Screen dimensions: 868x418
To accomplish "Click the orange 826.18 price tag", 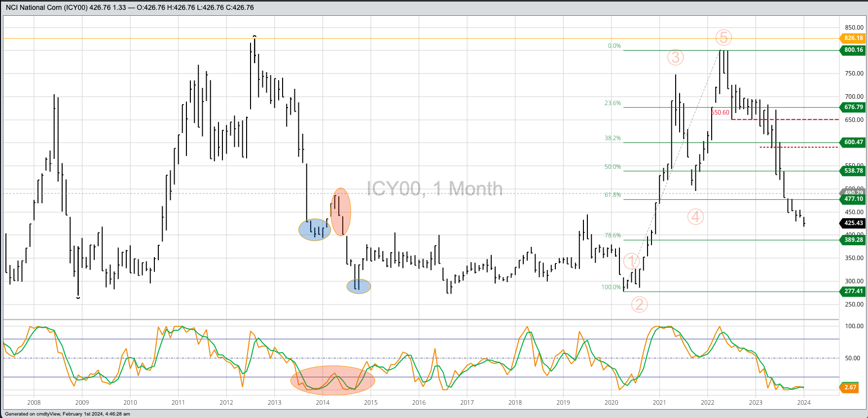I will (x=853, y=38).
